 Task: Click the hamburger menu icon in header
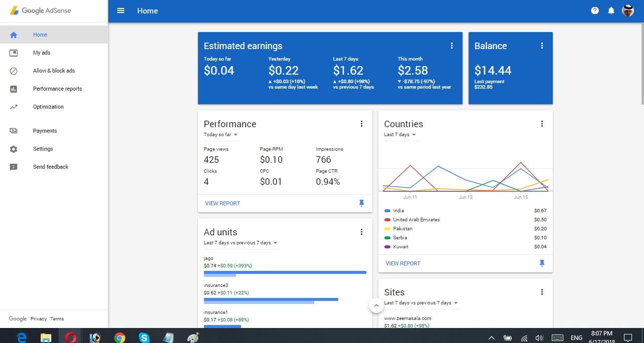(121, 11)
